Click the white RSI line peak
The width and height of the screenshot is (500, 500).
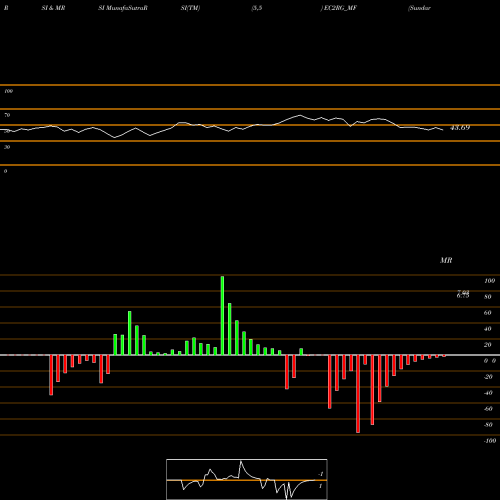coord(299,115)
